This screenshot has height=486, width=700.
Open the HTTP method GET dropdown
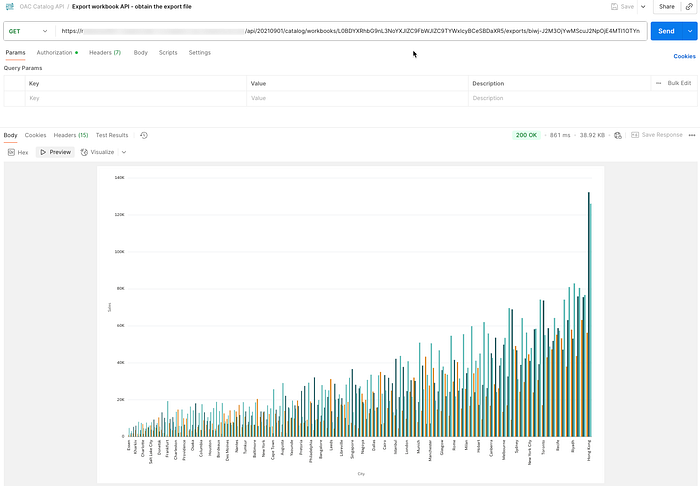28,31
